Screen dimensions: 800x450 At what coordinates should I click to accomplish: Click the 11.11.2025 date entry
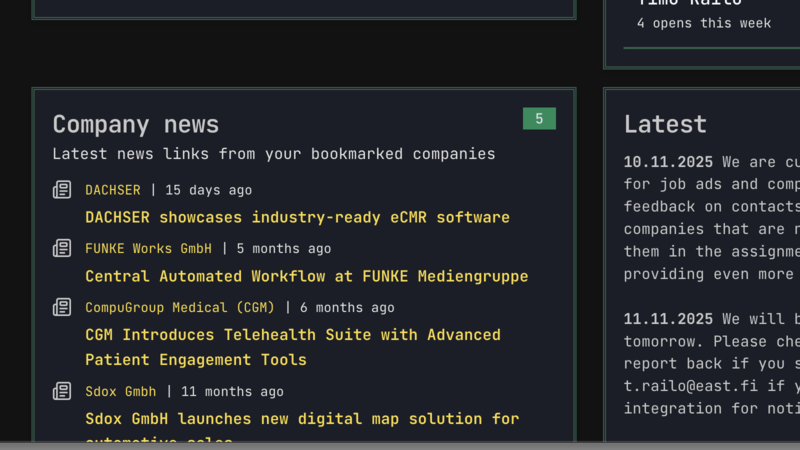pyautogui.click(x=668, y=319)
